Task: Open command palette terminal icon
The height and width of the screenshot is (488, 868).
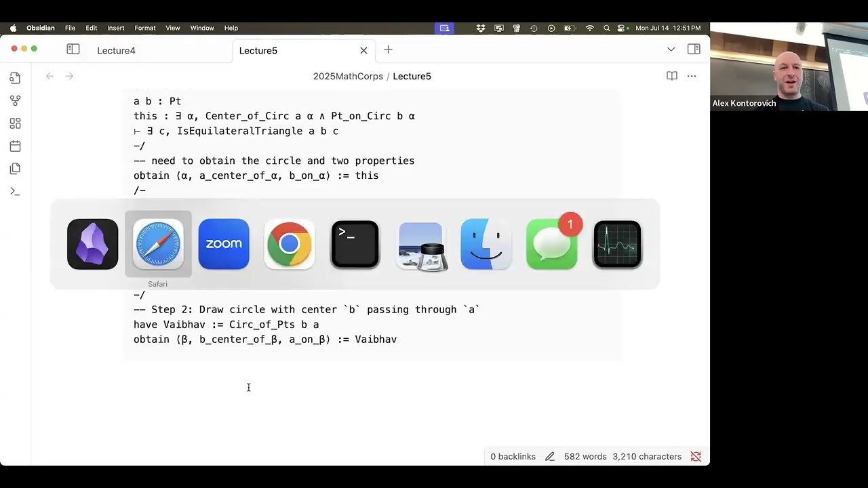Action: (x=15, y=191)
